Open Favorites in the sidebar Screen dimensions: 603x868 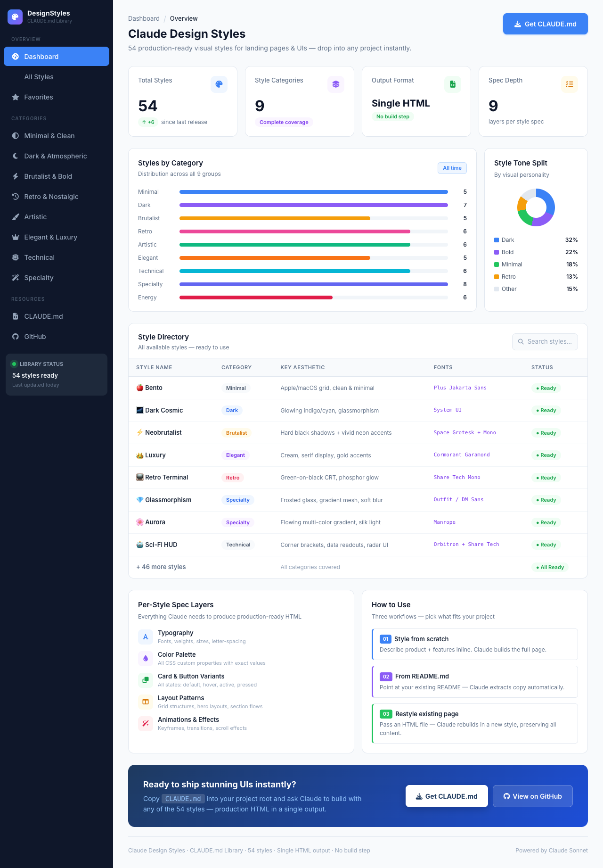[39, 97]
